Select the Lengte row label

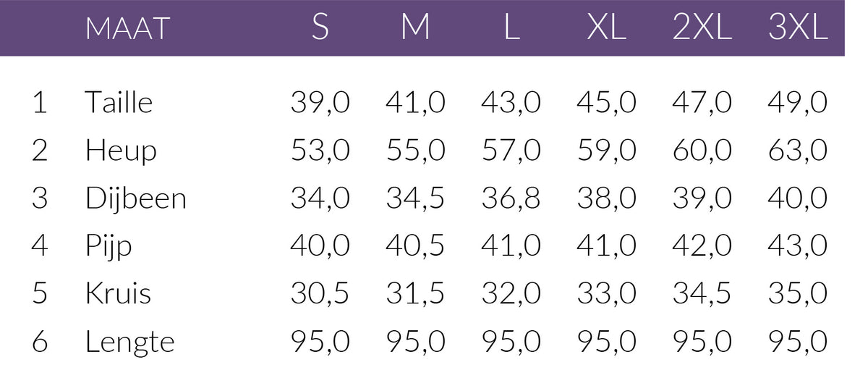coord(129,341)
